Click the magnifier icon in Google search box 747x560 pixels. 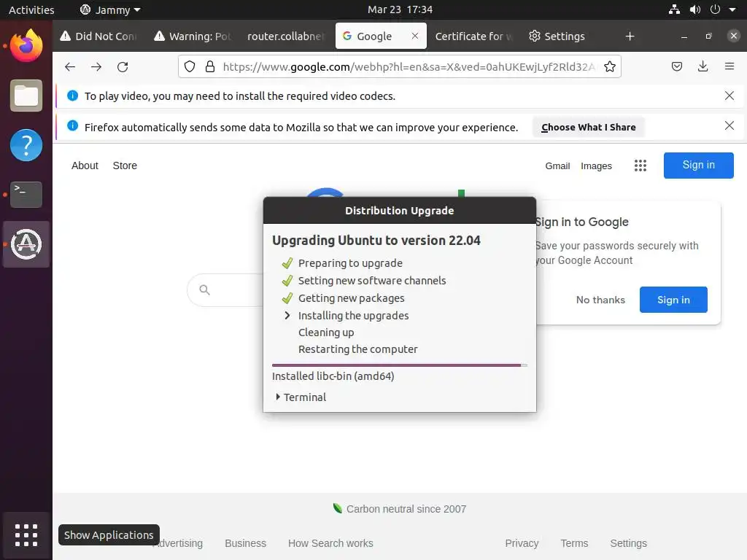coord(205,289)
